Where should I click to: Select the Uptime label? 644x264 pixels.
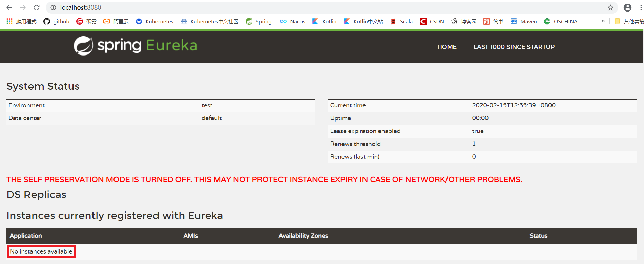[x=340, y=118]
